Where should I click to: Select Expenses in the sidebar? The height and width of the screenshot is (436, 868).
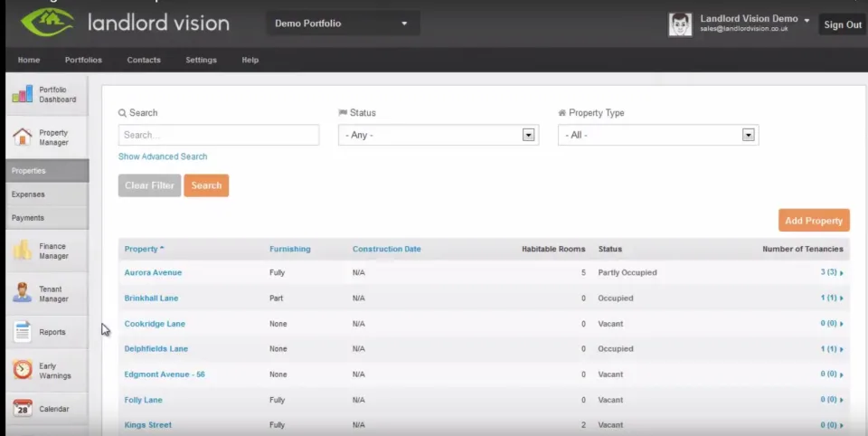pos(47,194)
